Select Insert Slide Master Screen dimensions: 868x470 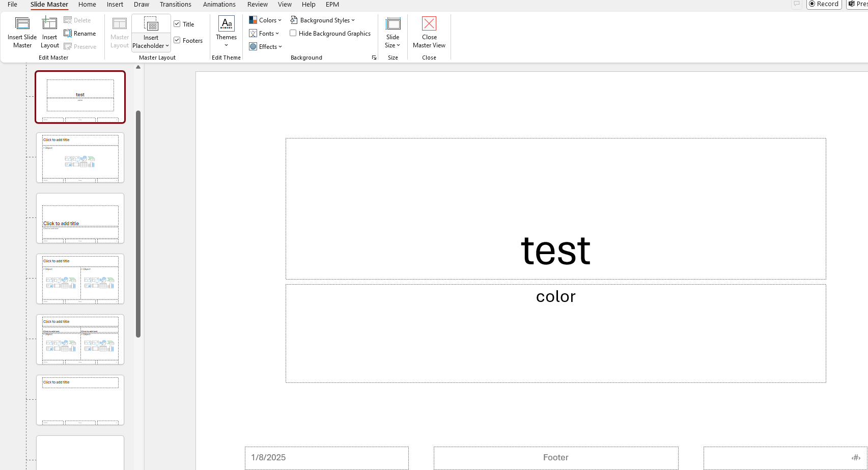point(22,33)
